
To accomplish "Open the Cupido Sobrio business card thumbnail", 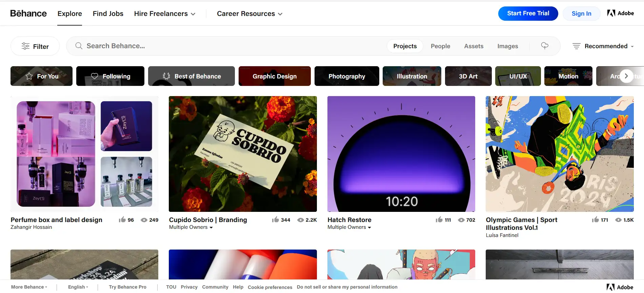I will coord(243,154).
